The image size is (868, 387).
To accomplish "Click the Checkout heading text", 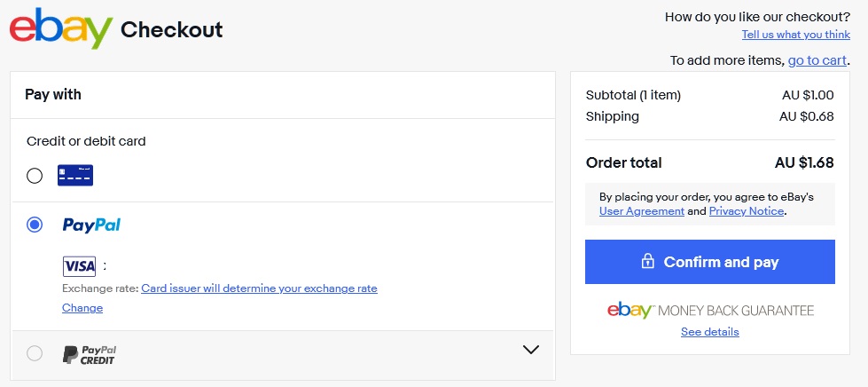I will 172,28.
